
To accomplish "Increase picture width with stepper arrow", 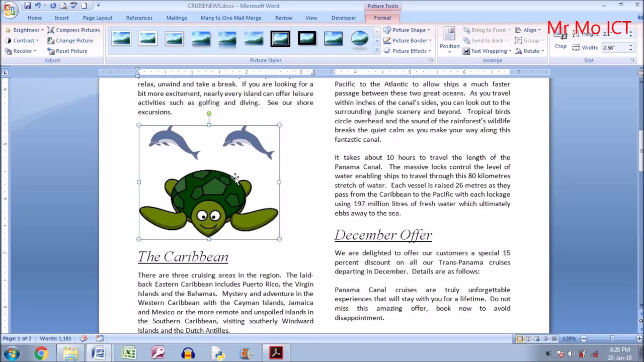I will point(630,45).
